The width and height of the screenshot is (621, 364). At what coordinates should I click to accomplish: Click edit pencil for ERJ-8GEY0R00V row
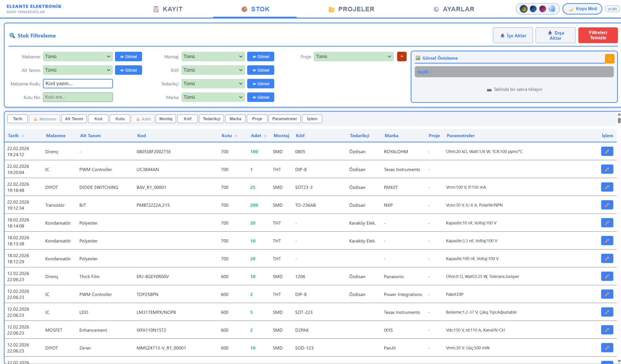tap(607, 276)
